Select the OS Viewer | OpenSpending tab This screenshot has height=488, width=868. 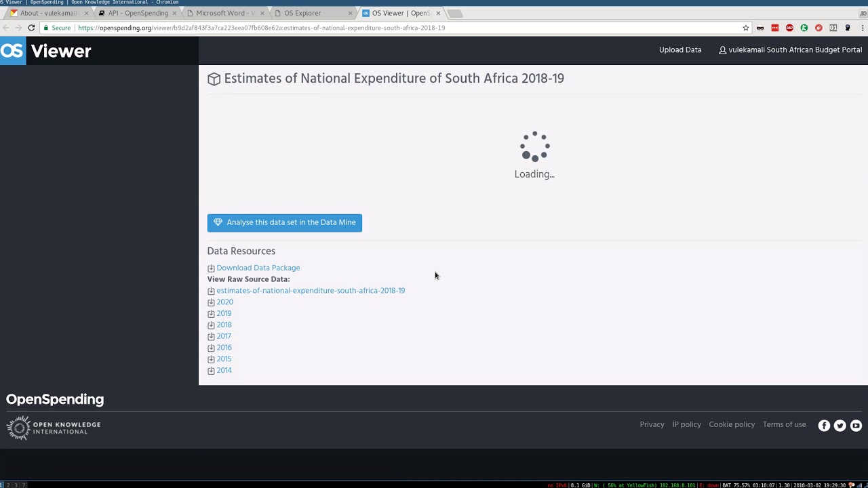[x=400, y=13]
